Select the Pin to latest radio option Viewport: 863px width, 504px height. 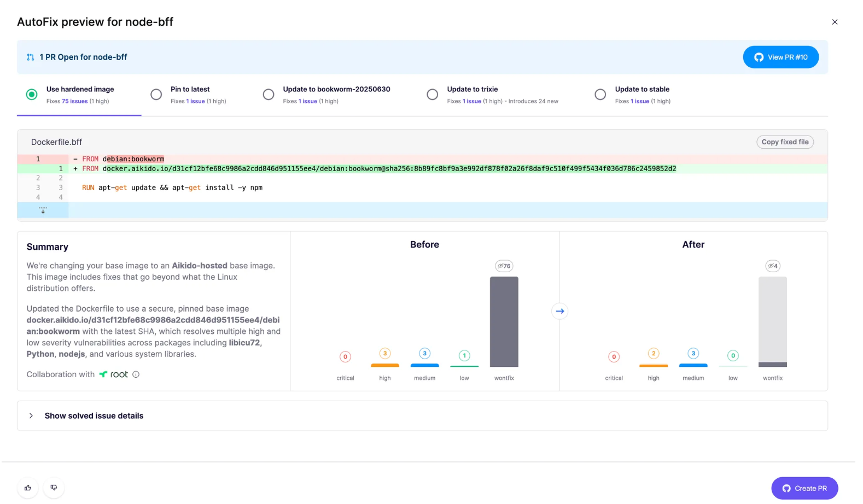[x=156, y=95]
